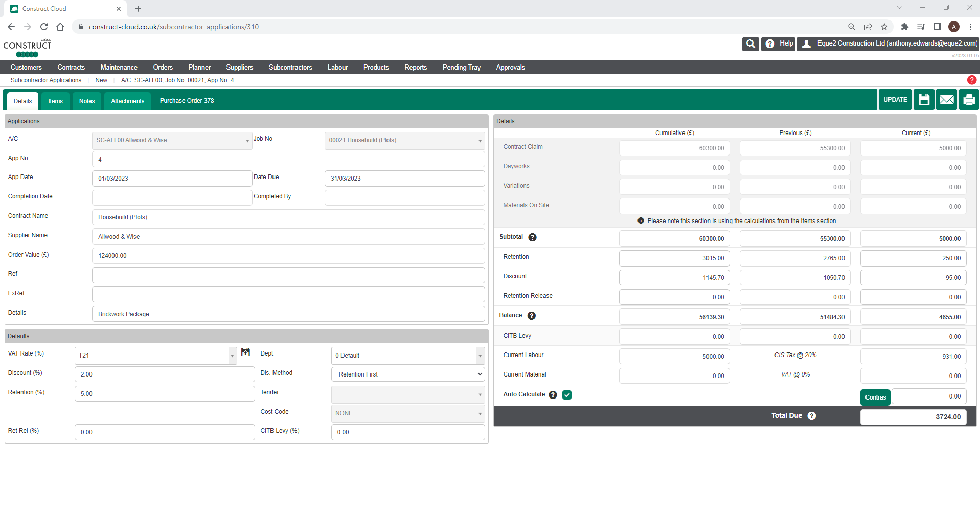The height and width of the screenshot is (531, 980).
Task: Print the application with printer icon
Action: (x=969, y=100)
